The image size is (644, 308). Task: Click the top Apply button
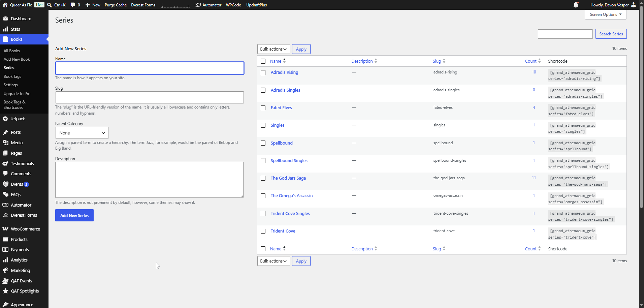301,49
